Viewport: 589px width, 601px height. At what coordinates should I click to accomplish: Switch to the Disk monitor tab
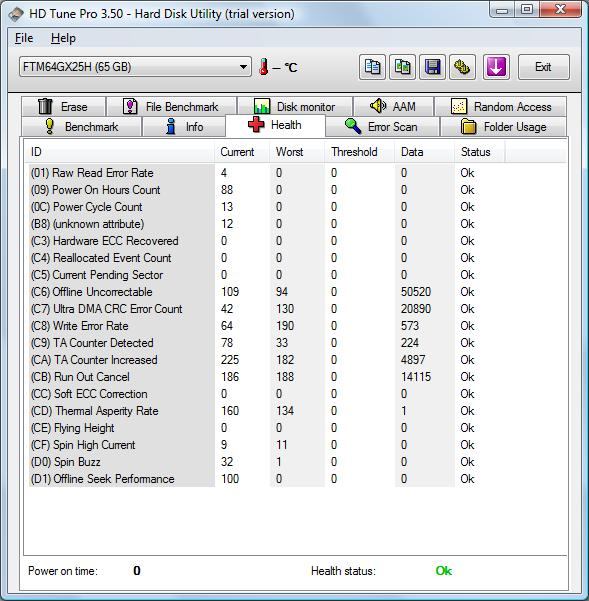tap(295, 107)
